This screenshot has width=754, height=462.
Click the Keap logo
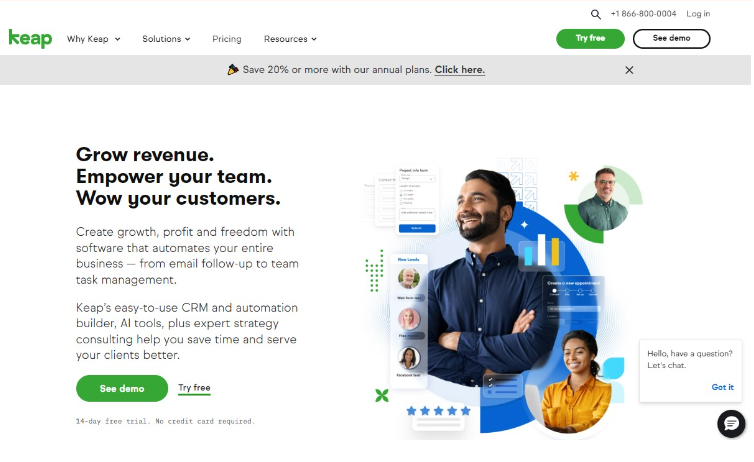pyautogui.click(x=30, y=38)
